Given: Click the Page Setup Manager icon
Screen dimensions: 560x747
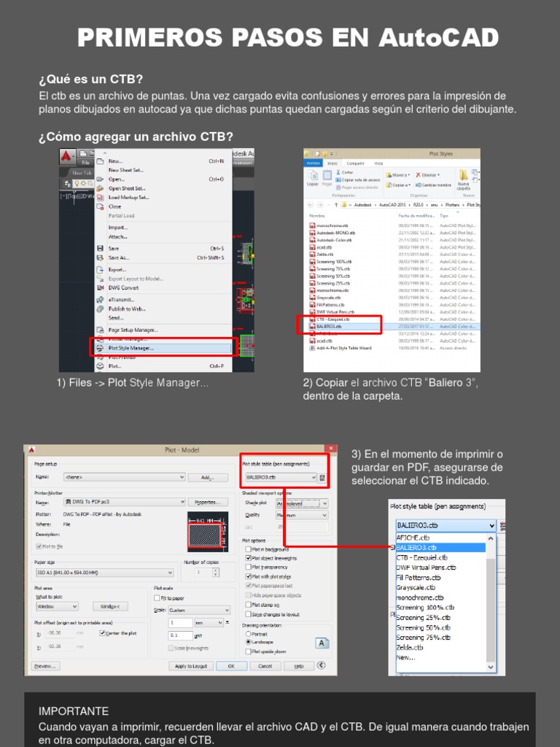Looking at the screenshot, I should 100,330.
